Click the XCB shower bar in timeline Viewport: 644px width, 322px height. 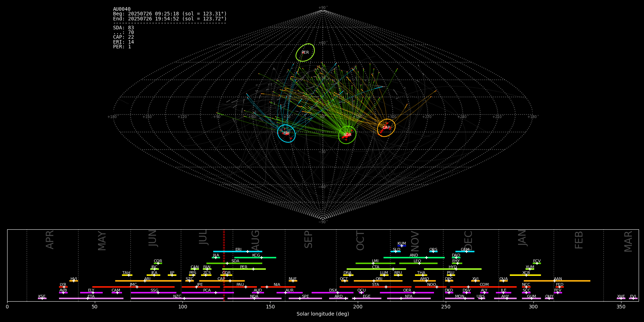pyautogui.click(x=525, y=275)
